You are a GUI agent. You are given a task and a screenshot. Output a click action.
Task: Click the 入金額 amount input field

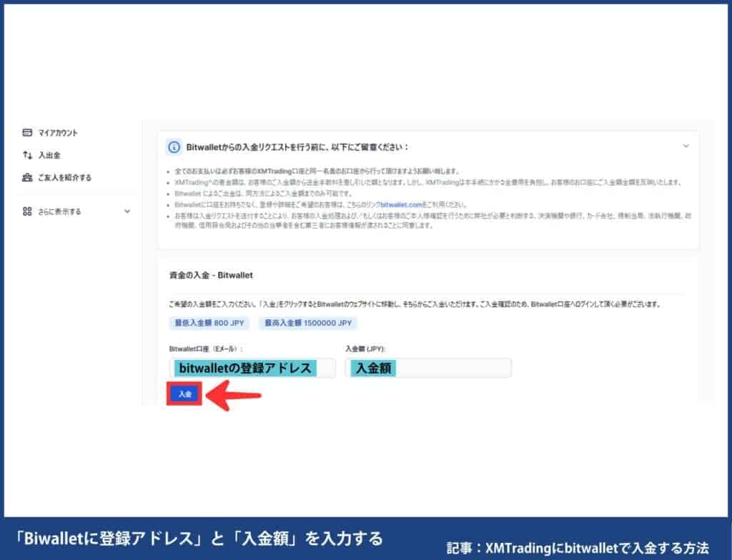[x=427, y=367]
